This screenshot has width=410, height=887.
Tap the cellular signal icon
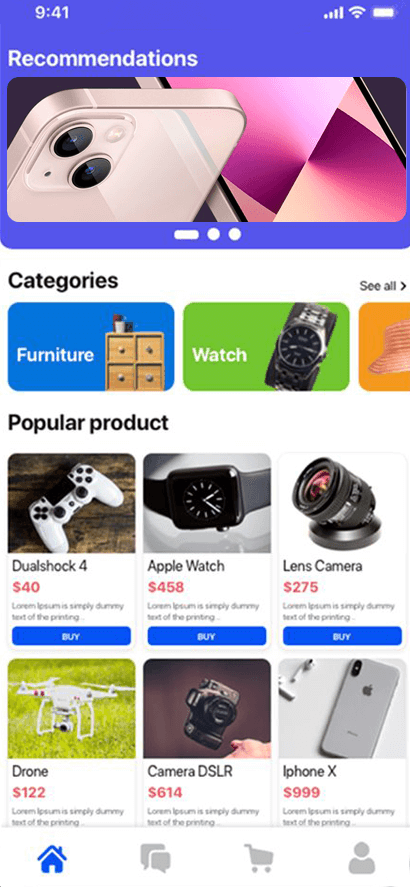[x=334, y=13]
